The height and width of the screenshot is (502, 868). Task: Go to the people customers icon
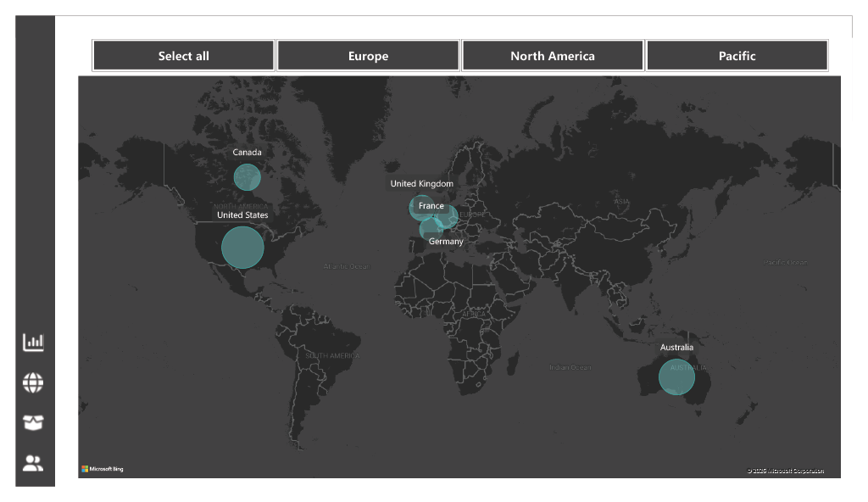pos(33,463)
